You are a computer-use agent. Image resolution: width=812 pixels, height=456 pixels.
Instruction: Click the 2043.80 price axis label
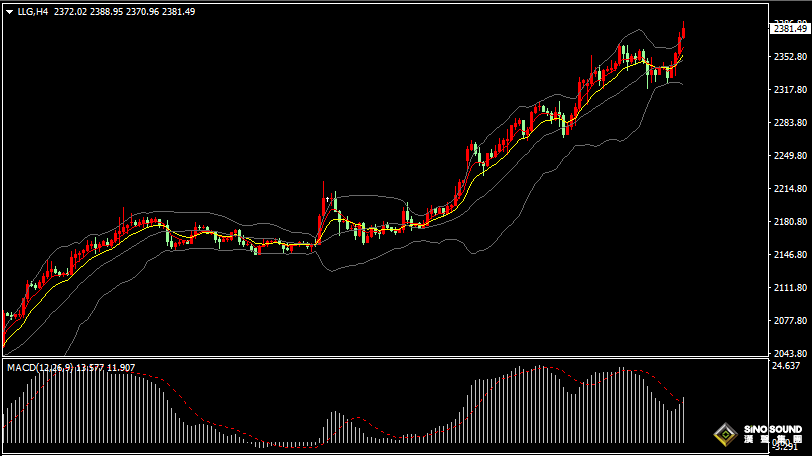[789, 353]
